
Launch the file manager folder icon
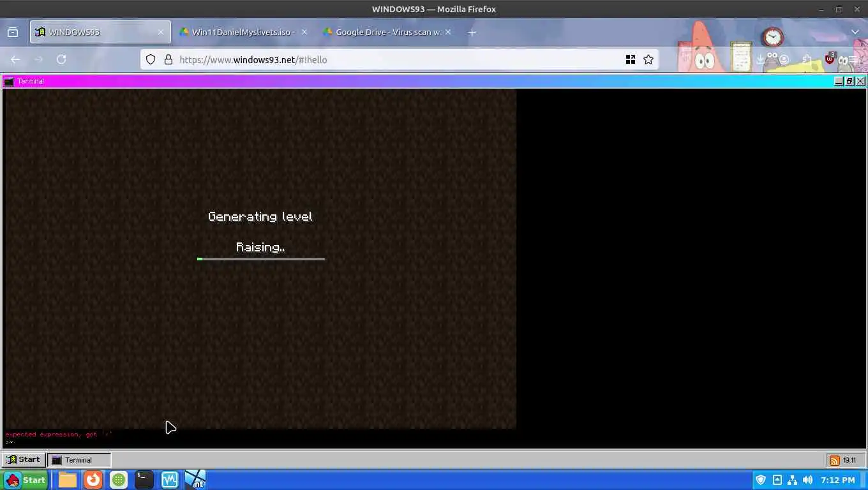(x=68, y=480)
